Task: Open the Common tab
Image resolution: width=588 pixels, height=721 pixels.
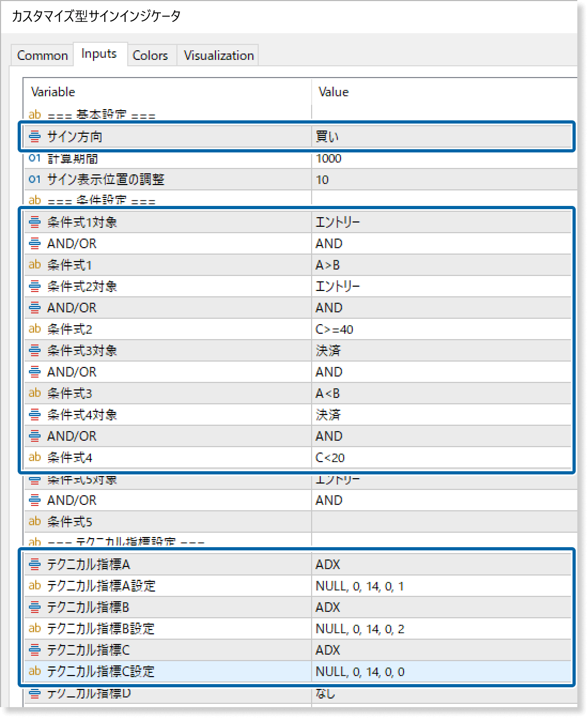Action: [x=42, y=55]
